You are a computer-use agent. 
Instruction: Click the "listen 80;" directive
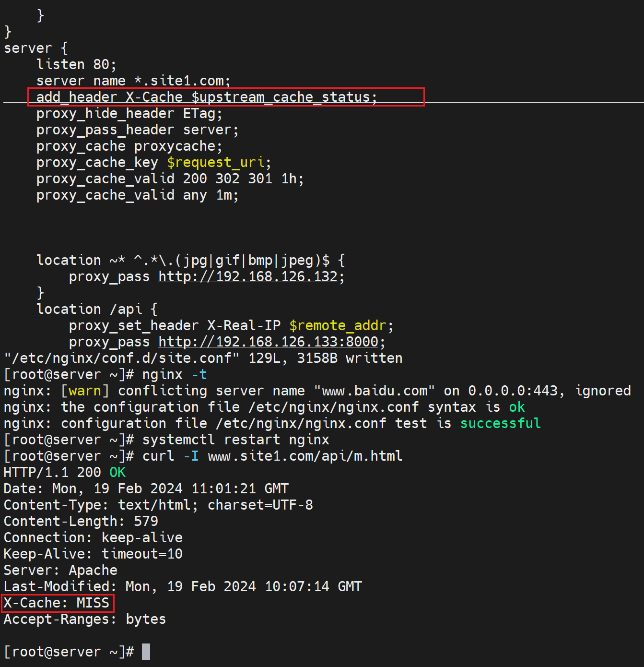pos(76,64)
